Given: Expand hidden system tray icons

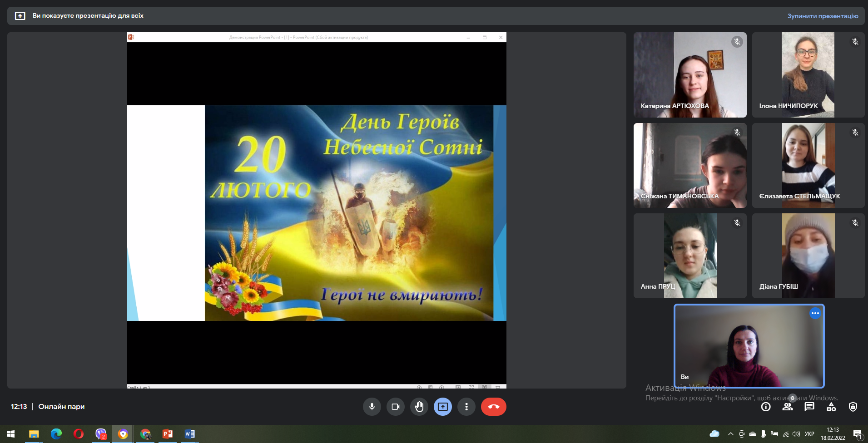Looking at the screenshot, I should [x=730, y=434].
